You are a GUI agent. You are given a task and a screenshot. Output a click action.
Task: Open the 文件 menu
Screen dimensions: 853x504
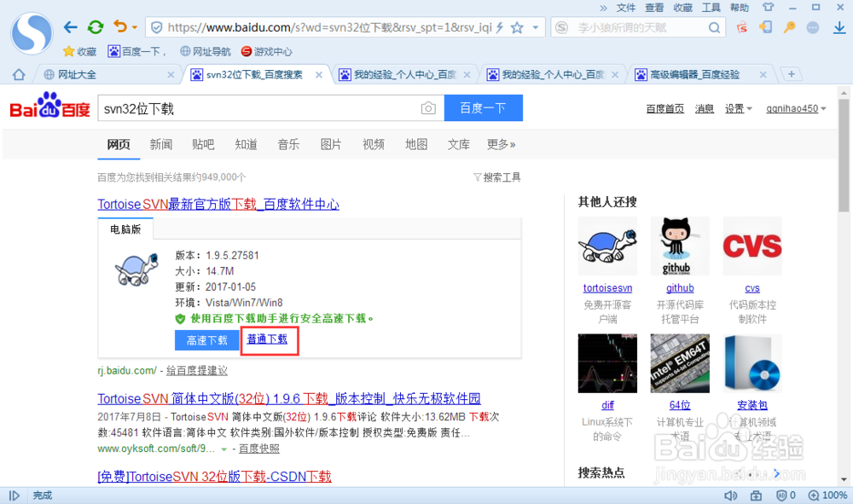pos(625,8)
